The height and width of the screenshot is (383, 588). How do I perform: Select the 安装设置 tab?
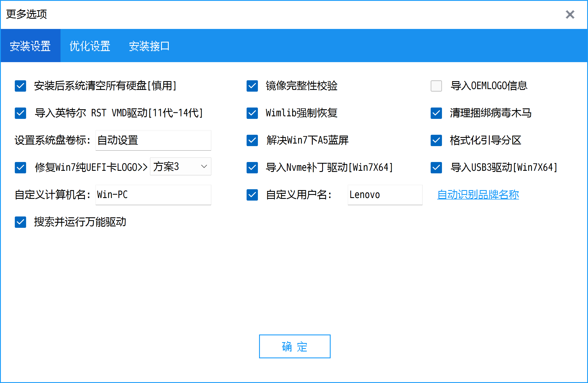[30, 46]
